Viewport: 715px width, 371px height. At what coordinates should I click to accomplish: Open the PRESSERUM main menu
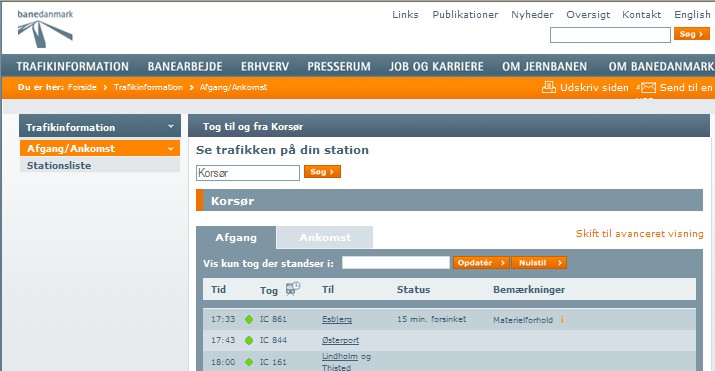coord(339,67)
